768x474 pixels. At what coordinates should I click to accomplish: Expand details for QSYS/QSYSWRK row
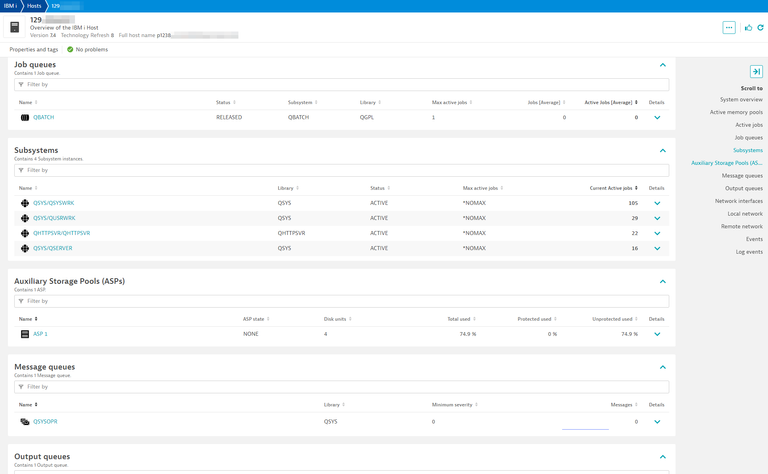[x=657, y=203]
